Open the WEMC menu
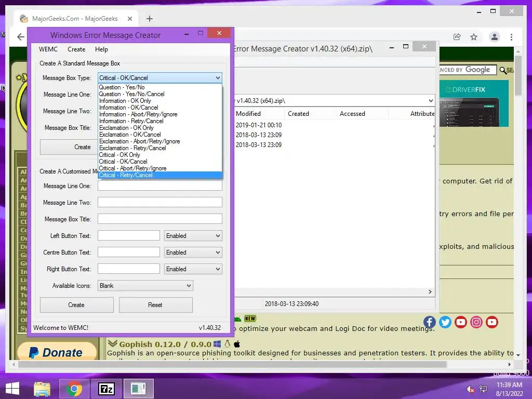This screenshot has width=532, height=399. coord(48,49)
